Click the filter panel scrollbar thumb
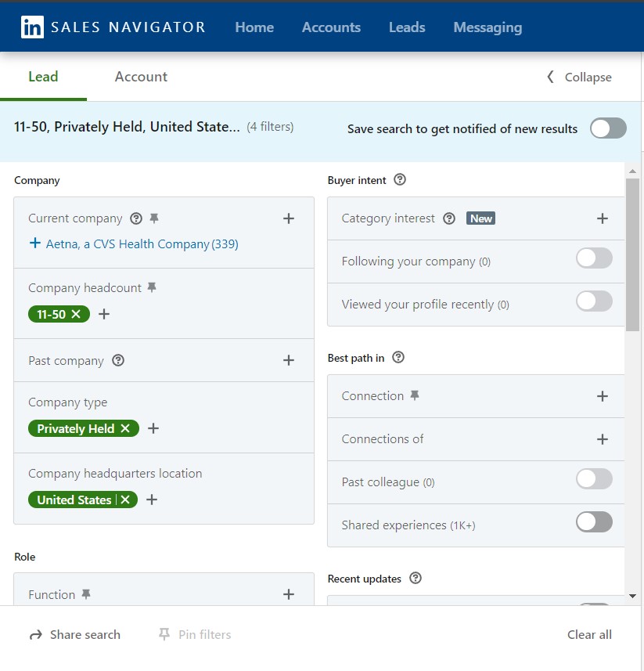Viewport: 644px width, 671px height. (632, 254)
